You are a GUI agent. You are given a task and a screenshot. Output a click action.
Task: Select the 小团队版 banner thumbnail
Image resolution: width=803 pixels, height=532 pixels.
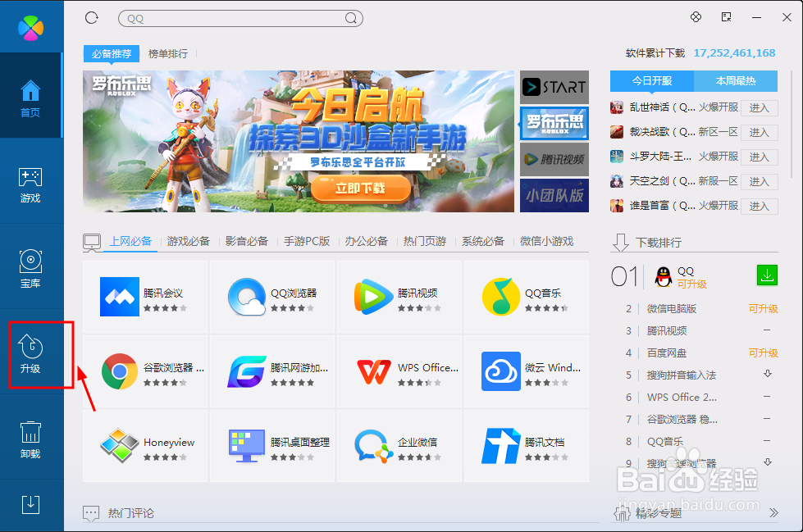click(x=554, y=195)
